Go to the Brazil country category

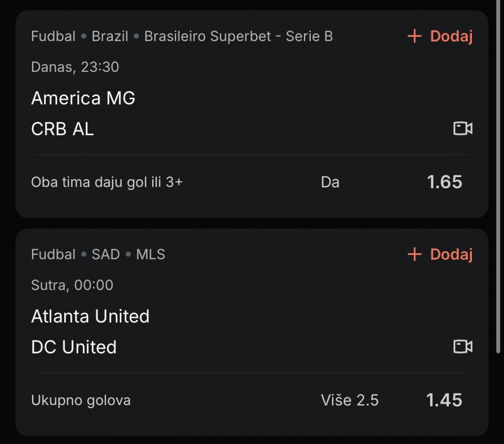[x=110, y=36]
